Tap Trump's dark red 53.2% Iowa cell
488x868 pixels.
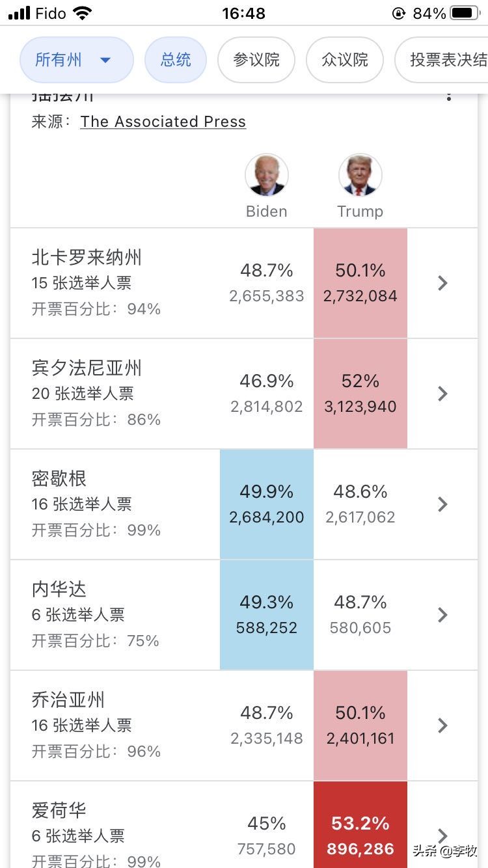[x=360, y=826]
